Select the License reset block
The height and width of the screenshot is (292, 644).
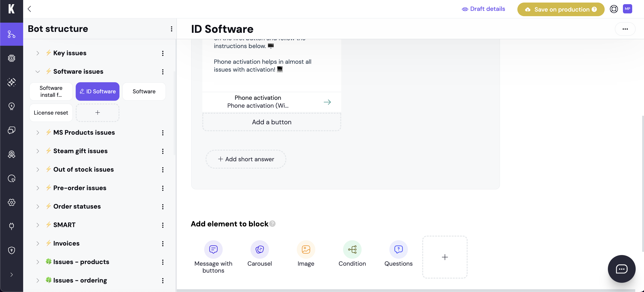(51, 113)
